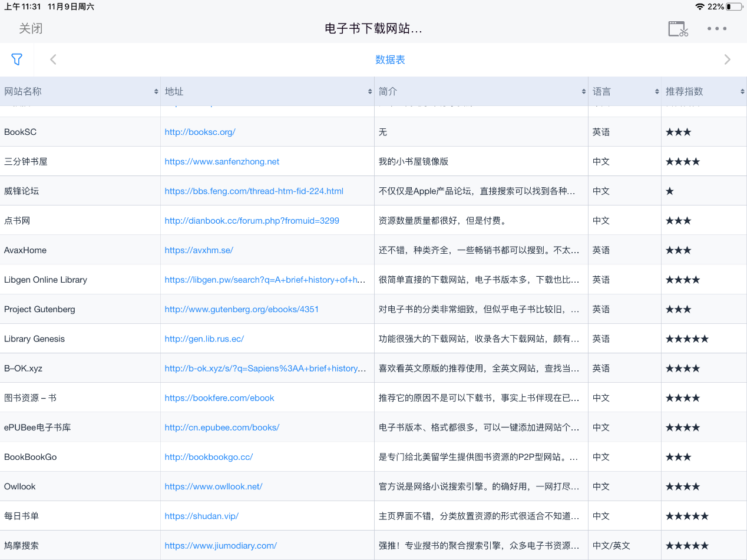The height and width of the screenshot is (560, 747).
Task: Select the 无 description cell of BookSC
Action: click(x=481, y=132)
